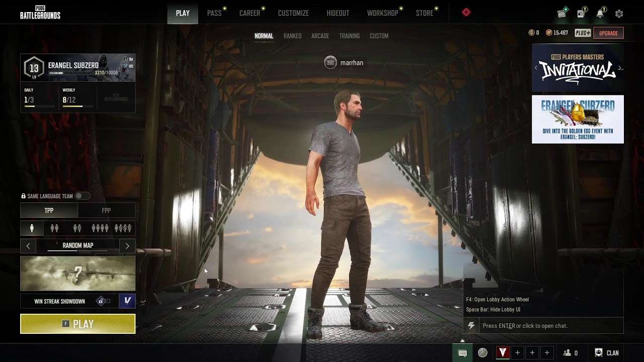Image resolution: width=644 pixels, height=362 pixels.
Task: Select one-man Squad mode icon
Action: click(123, 228)
